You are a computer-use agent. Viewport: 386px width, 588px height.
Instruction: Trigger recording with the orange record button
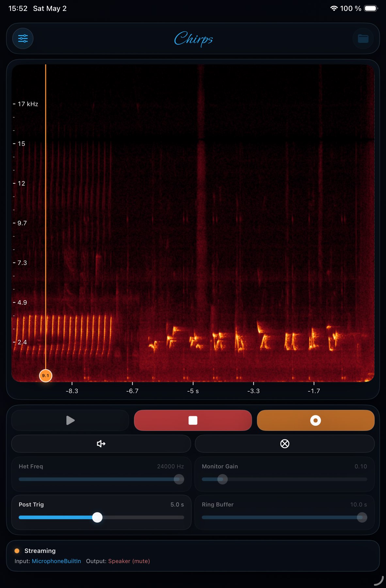pyautogui.click(x=315, y=420)
